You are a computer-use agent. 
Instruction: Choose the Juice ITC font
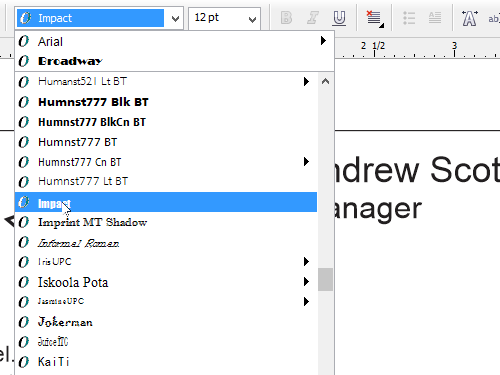pyautogui.click(x=166, y=342)
